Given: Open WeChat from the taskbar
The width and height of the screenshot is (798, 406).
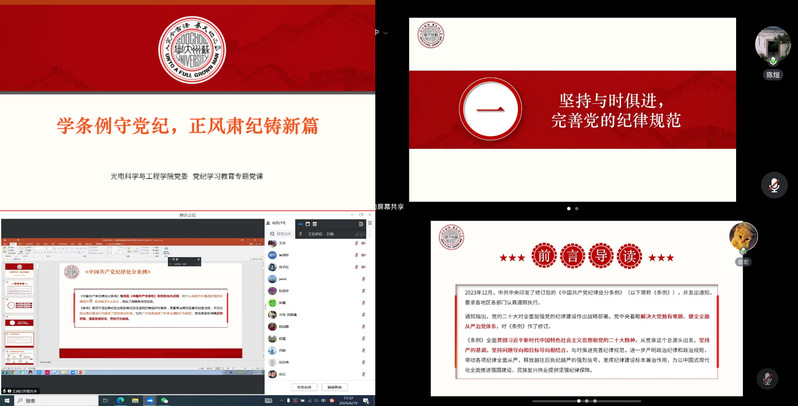Looking at the screenshot, I should tap(164, 400).
